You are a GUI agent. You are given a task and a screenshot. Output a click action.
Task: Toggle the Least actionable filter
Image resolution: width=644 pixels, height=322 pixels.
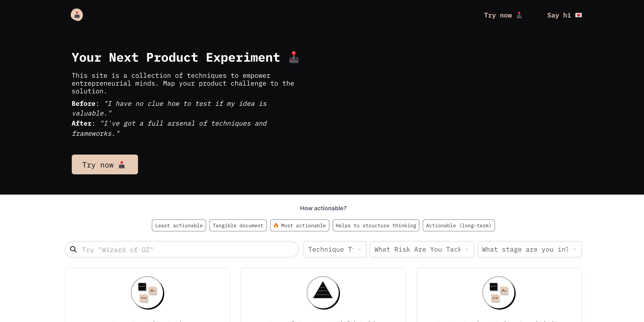click(178, 225)
